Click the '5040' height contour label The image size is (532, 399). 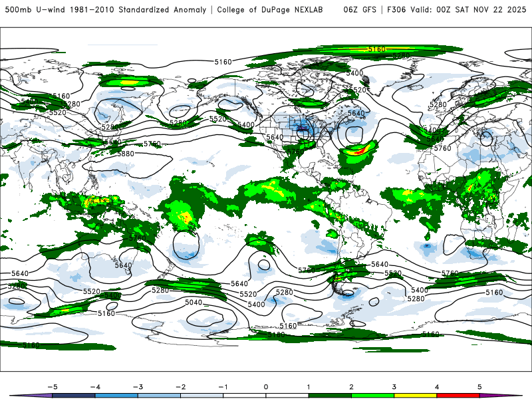click(x=194, y=303)
